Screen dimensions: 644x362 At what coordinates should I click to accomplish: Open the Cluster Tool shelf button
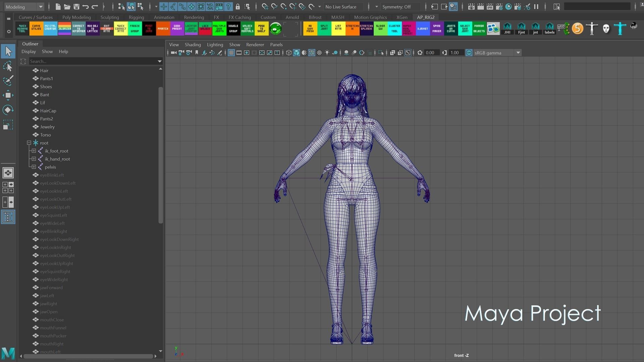tap(394, 28)
